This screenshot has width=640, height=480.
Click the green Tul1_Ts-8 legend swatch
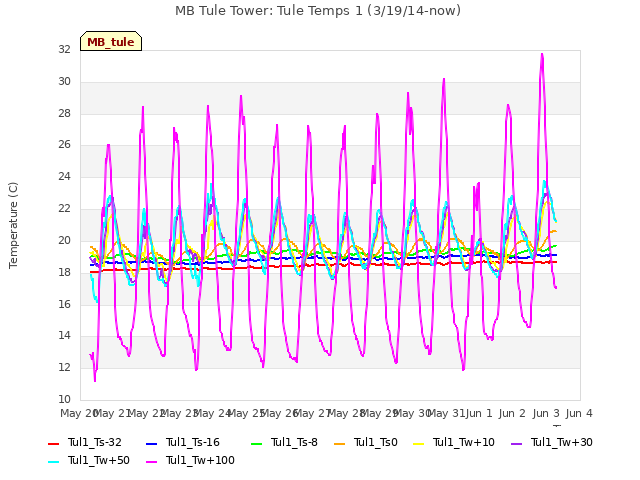coord(256,443)
